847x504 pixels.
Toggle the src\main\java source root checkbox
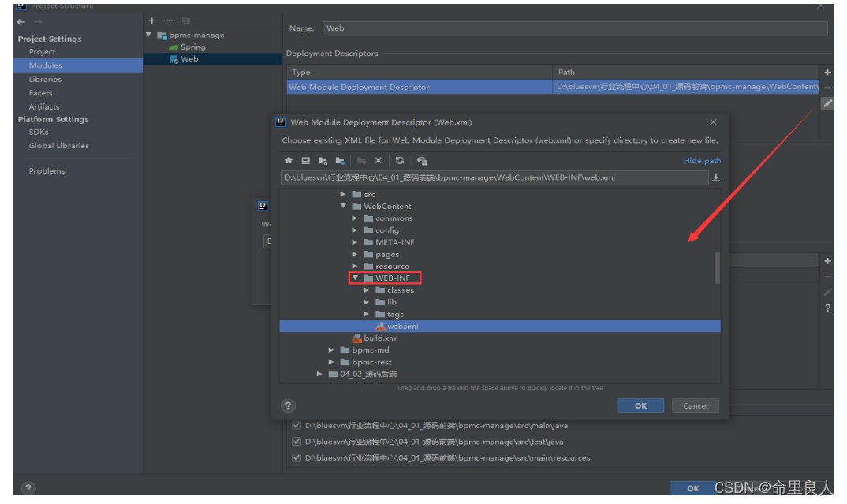coord(296,425)
